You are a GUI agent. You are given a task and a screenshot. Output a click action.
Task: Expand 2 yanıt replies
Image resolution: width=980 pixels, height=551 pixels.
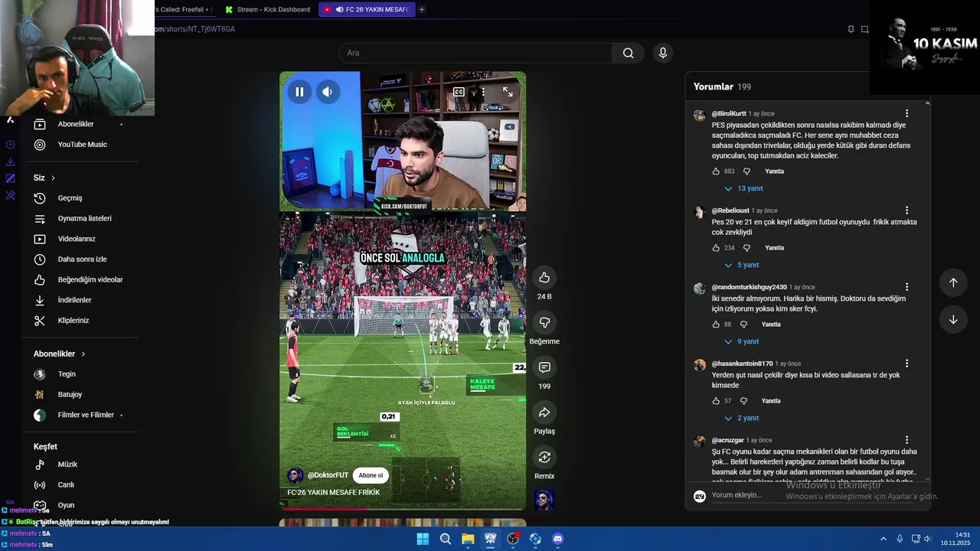741,418
